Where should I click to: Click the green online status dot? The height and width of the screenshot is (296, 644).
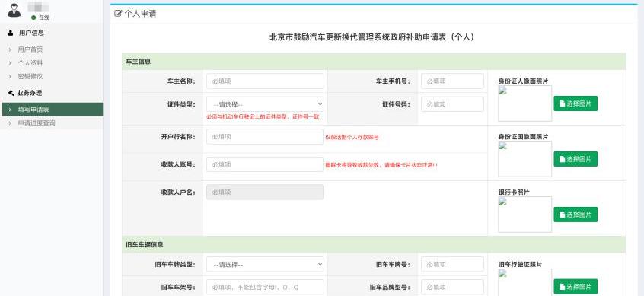point(33,18)
